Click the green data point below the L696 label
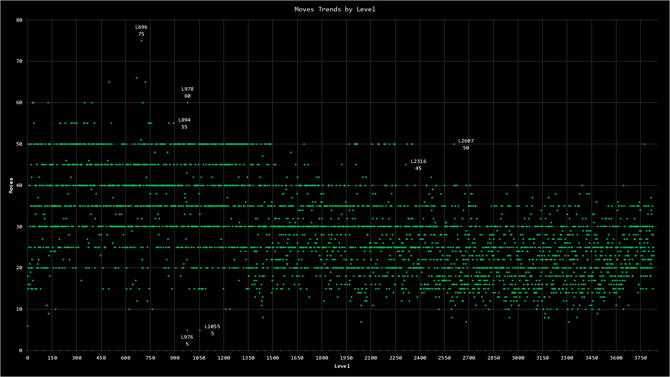 click(141, 41)
